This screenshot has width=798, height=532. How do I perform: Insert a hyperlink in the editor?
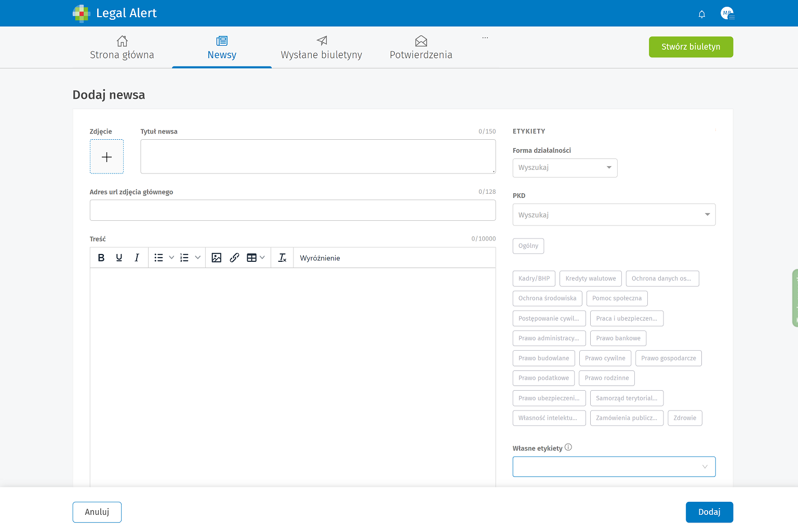(234, 258)
